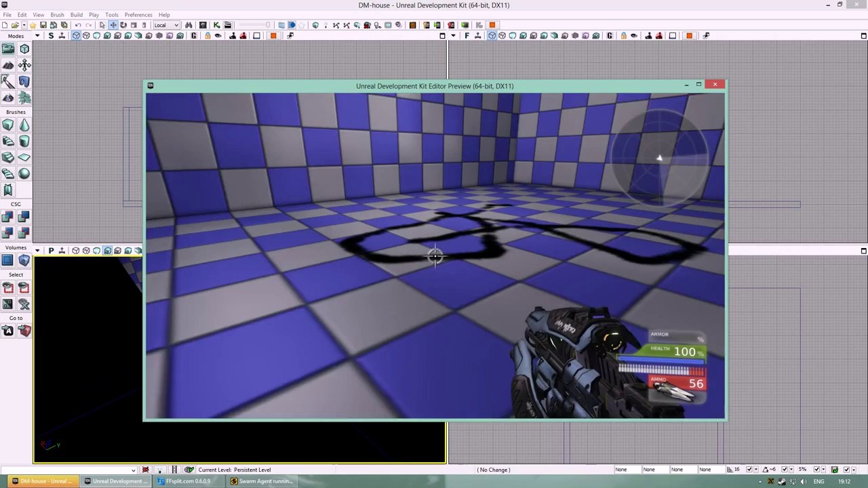Click the CSG Intersect button
Screen dimensions: 868x488
coord(8,233)
